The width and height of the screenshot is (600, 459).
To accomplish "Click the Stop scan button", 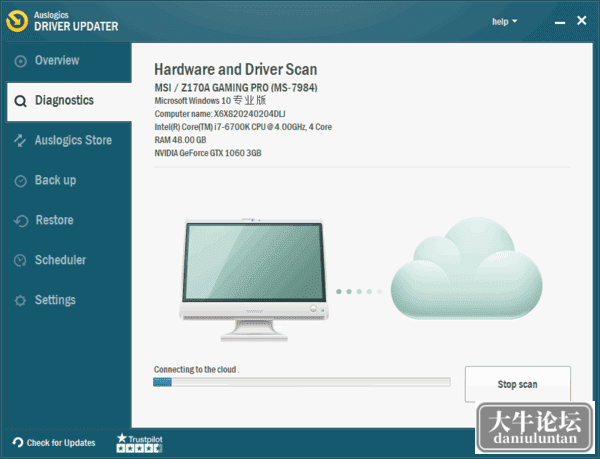I will point(518,384).
